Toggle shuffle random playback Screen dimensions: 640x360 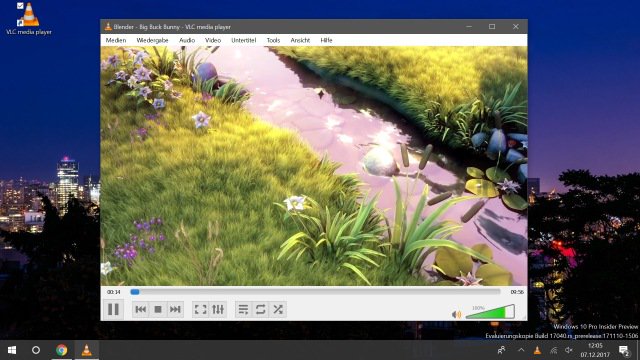(x=278, y=309)
